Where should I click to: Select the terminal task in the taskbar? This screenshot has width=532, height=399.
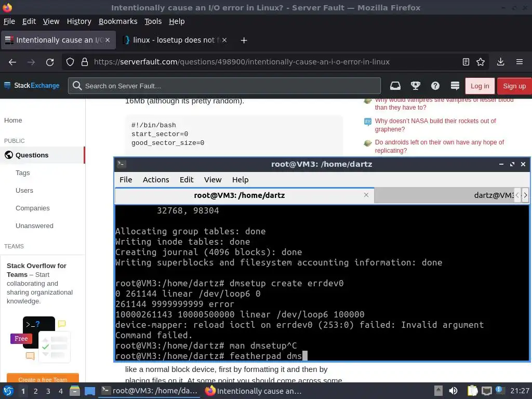pyautogui.click(x=150, y=391)
